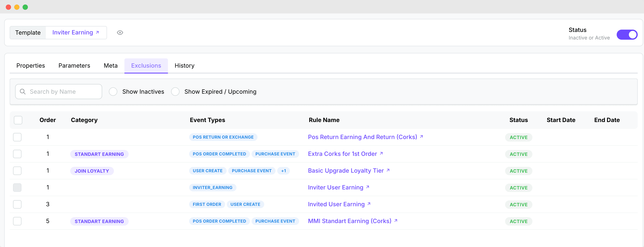Enable Show Expired / Upcoming option
Image resolution: width=644 pixels, height=247 pixels.
point(175,92)
